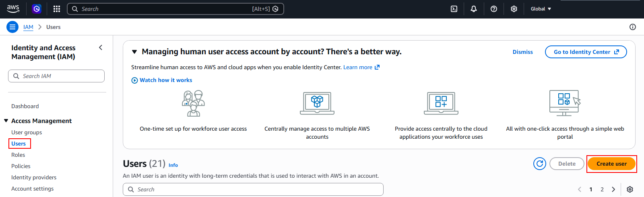
Task: Focus the Search IAM field
Action: [x=56, y=76]
